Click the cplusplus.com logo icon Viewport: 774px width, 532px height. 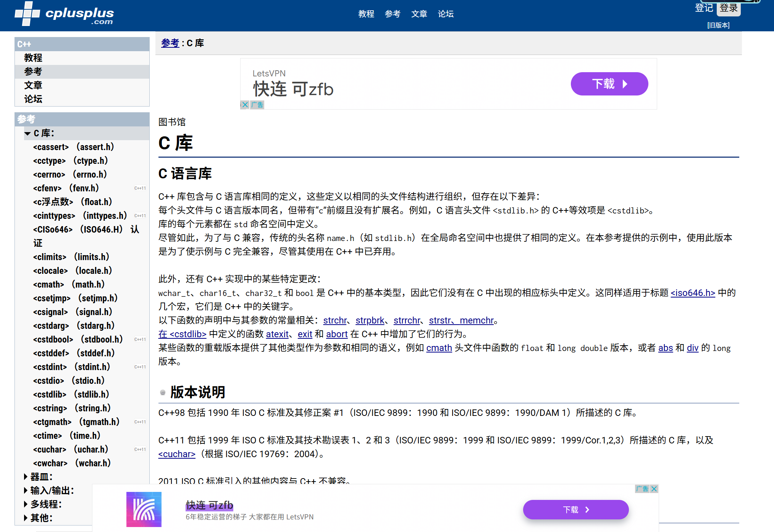[x=27, y=14]
